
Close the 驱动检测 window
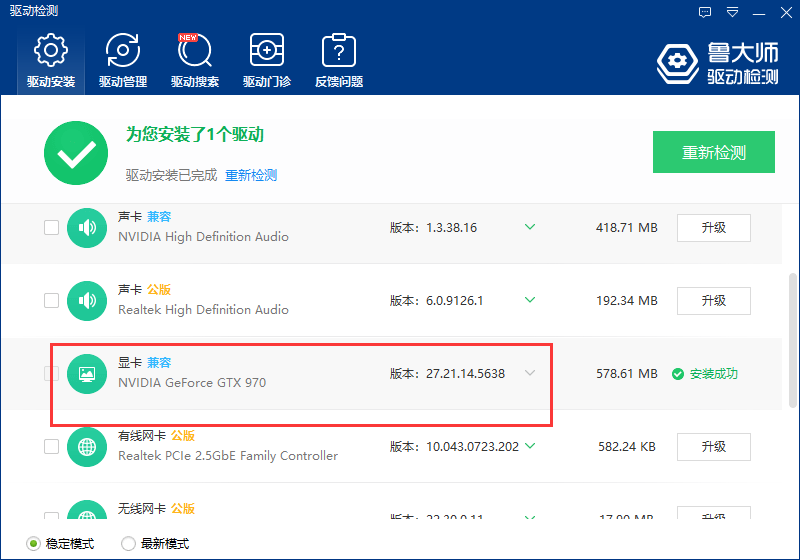[x=786, y=12]
